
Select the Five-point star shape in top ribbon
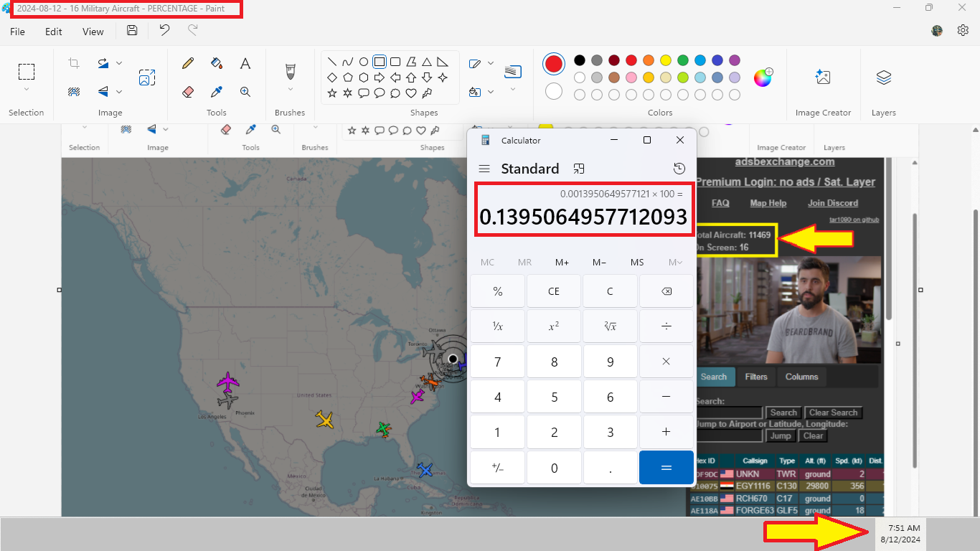pos(332,93)
